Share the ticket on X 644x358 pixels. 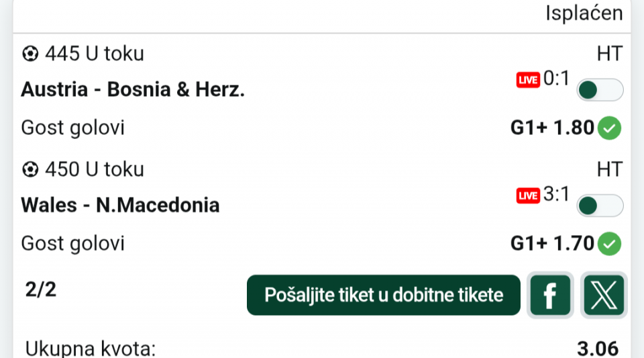604,295
